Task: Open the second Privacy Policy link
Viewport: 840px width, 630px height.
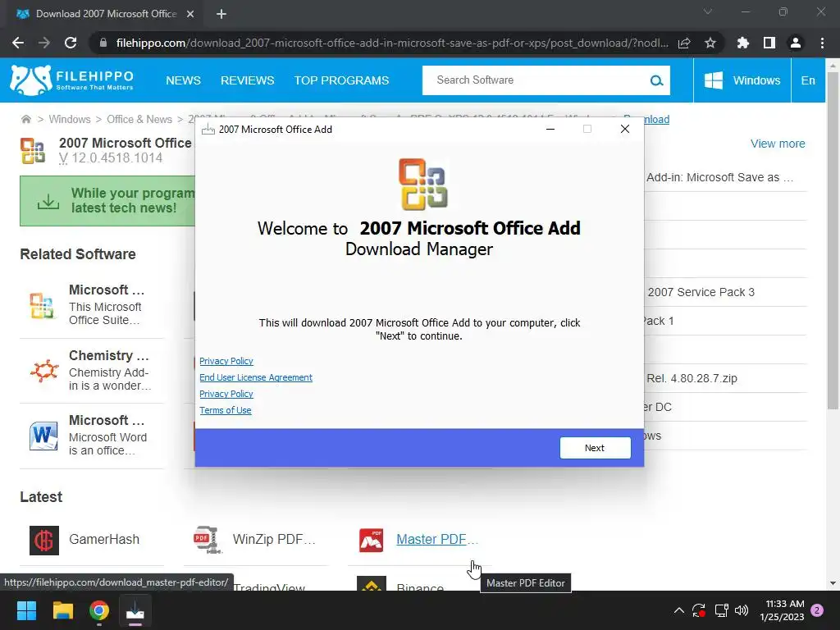Action: pyautogui.click(x=226, y=394)
